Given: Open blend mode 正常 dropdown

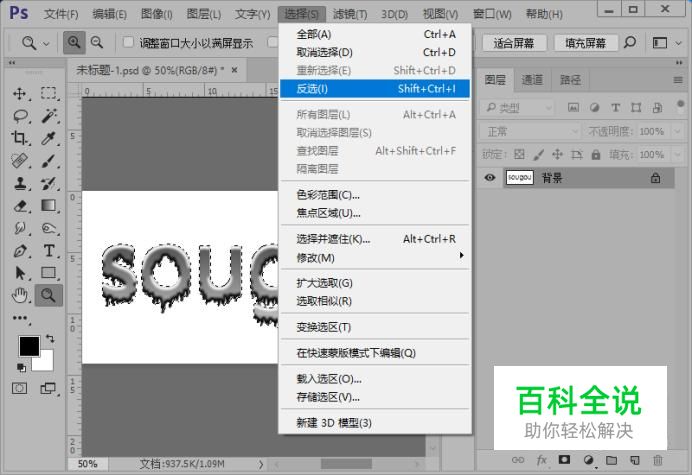Looking at the screenshot, I should click(530, 132).
